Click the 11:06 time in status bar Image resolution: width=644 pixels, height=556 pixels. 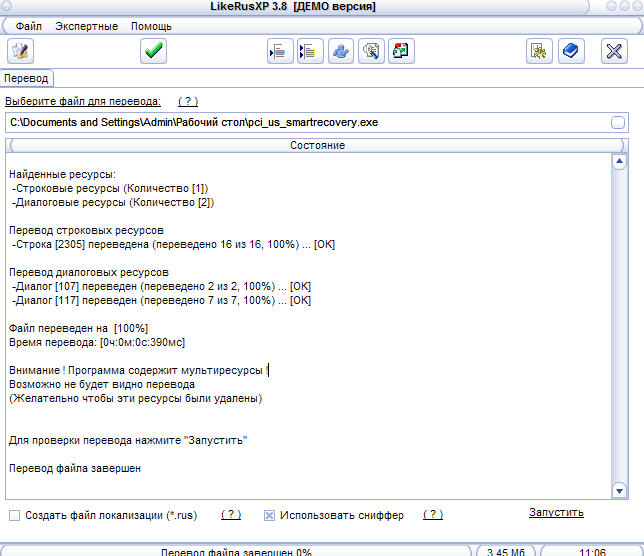coord(592,551)
